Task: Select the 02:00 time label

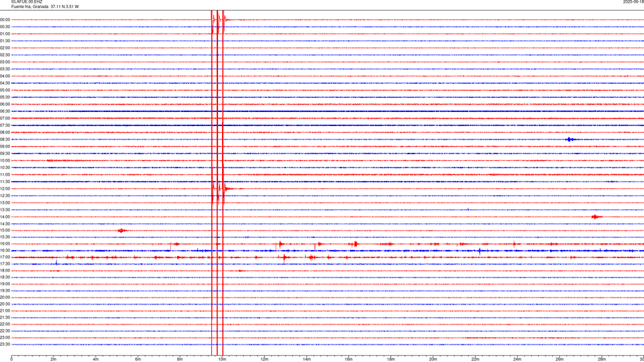Action: 5,48
